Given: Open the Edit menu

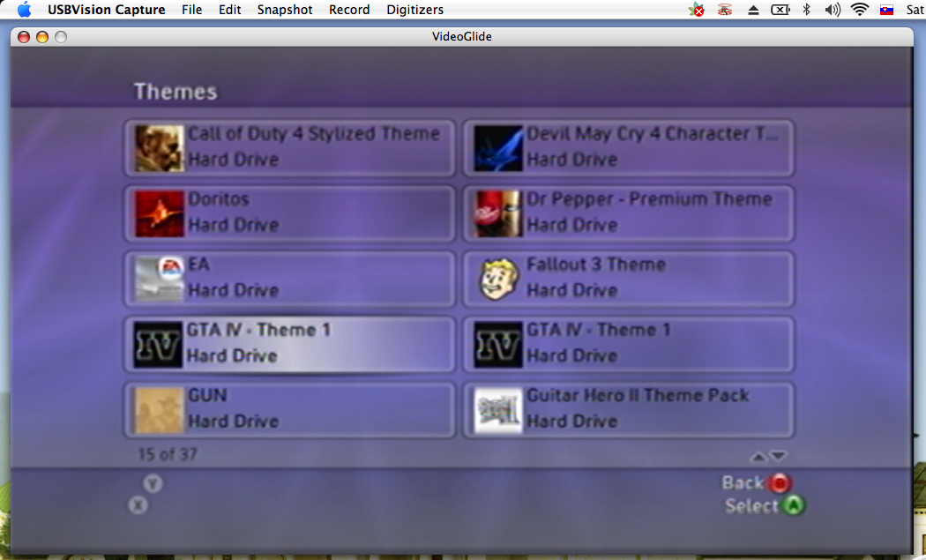Looking at the screenshot, I should tap(229, 10).
